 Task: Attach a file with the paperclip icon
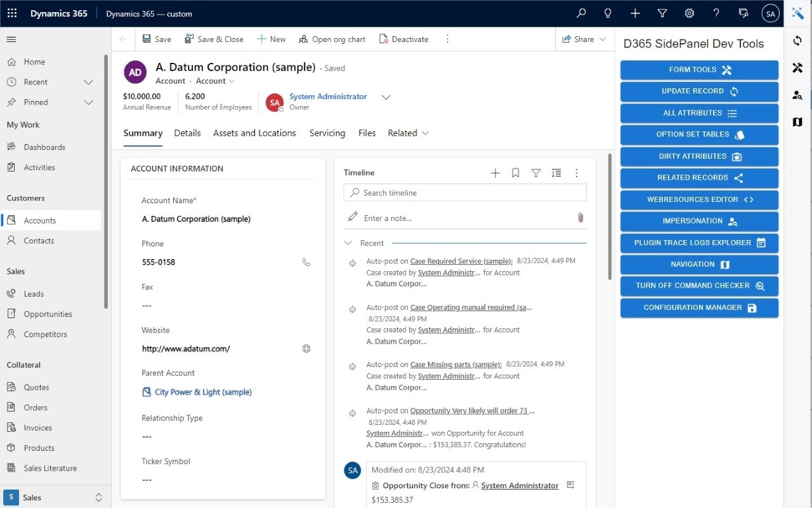click(x=580, y=218)
